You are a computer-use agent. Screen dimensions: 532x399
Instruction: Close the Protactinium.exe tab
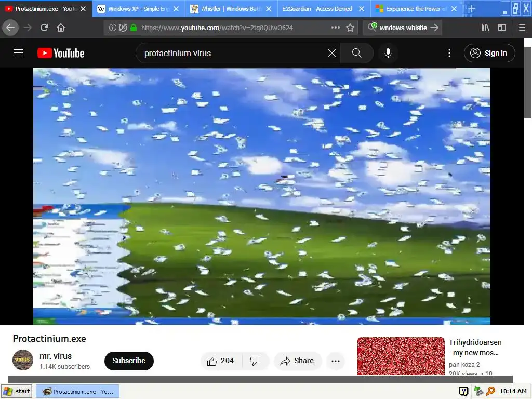[83, 9]
